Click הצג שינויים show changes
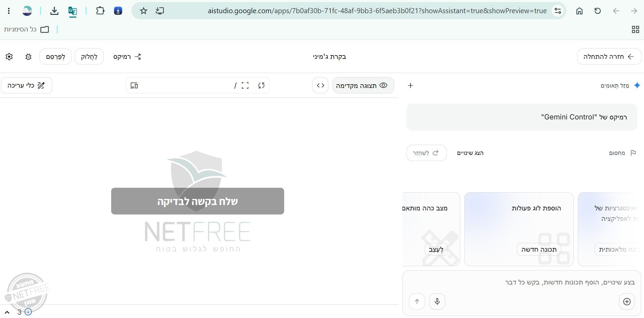Image resolution: width=644 pixels, height=318 pixels. click(470, 153)
